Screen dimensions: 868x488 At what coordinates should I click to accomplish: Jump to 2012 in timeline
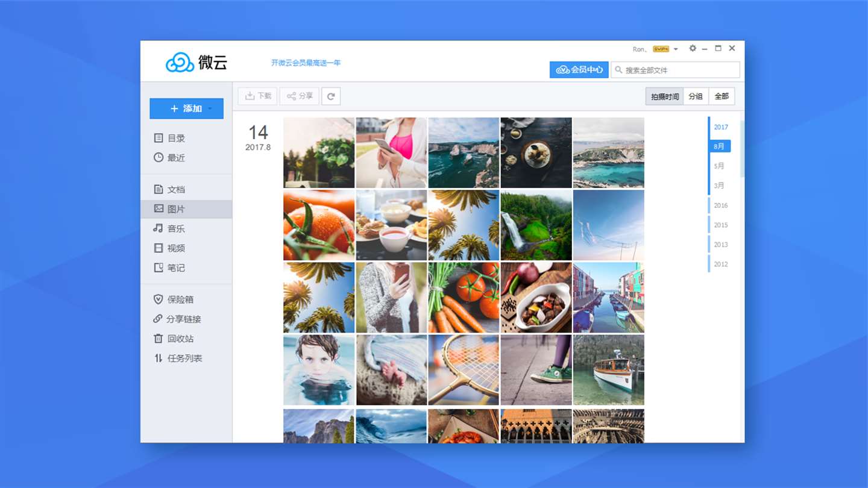pyautogui.click(x=721, y=264)
